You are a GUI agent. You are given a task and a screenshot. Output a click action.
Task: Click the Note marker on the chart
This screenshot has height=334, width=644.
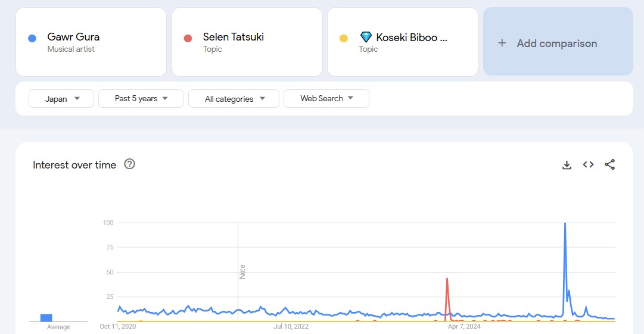pos(242,271)
